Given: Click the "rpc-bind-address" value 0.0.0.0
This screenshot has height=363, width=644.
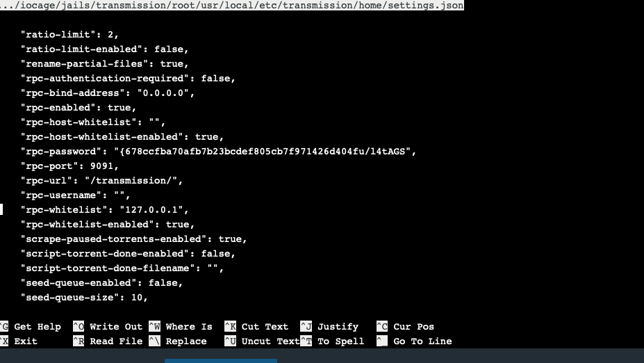Looking at the screenshot, I should [x=163, y=93].
